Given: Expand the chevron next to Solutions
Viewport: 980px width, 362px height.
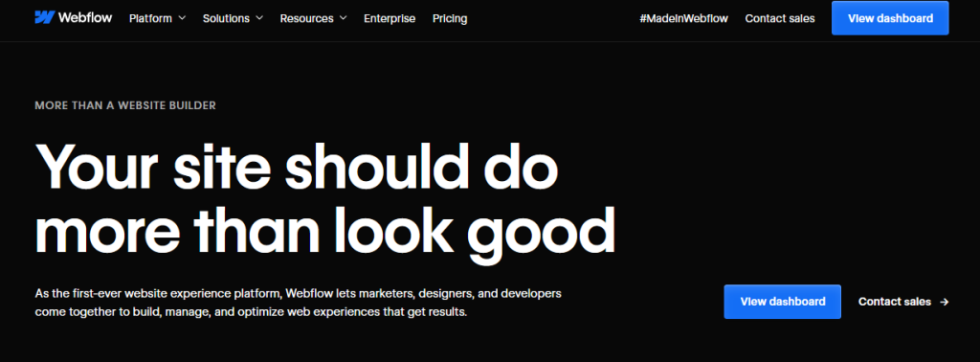Looking at the screenshot, I should click(259, 18).
